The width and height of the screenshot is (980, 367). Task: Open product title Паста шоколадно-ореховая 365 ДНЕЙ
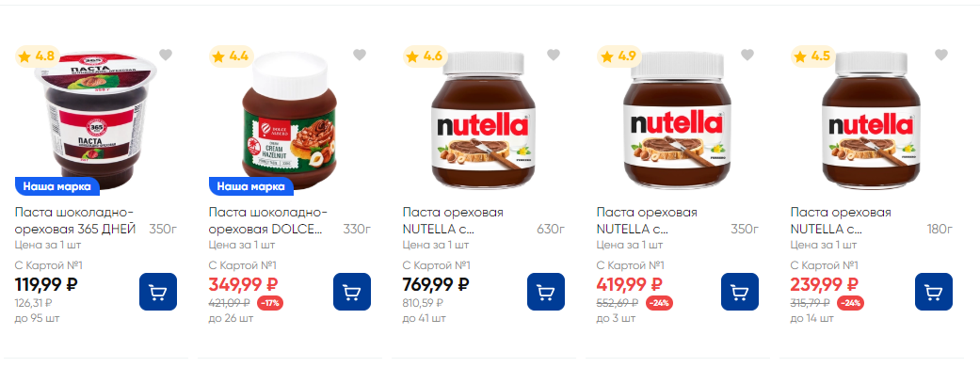(75, 221)
